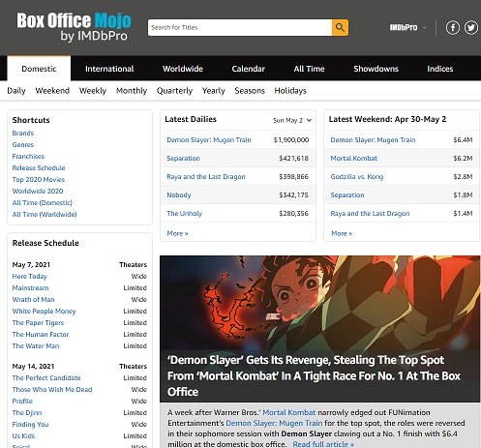481x448 pixels.
Task: Open The Human Factor release link
Action: pyautogui.click(x=41, y=334)
